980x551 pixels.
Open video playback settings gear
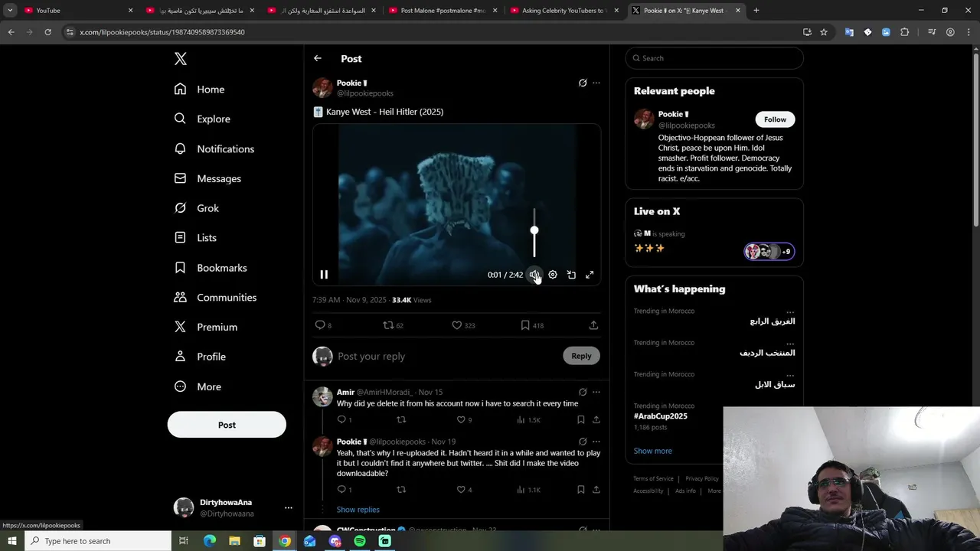[x=553, y=275]
